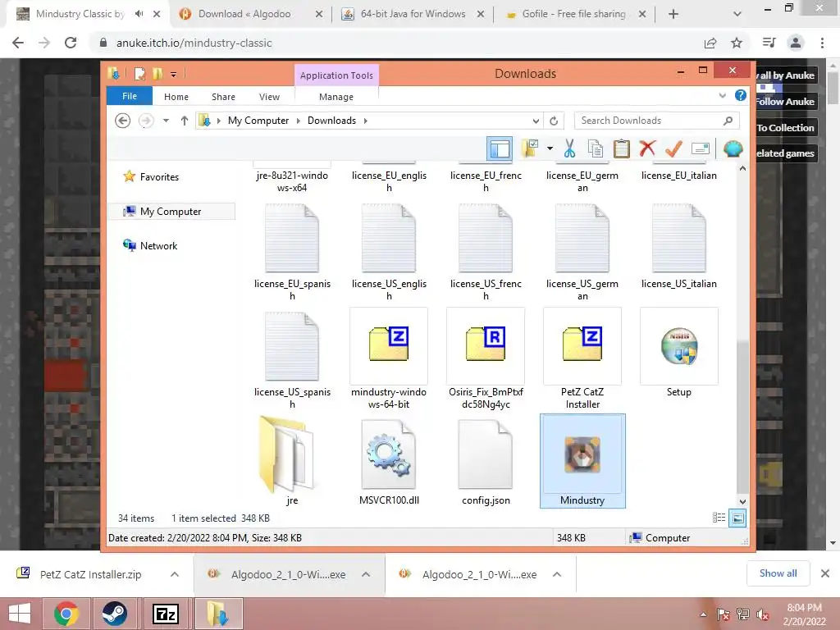This screenshot has height=630, width=840.
Task: Click My Computer in address breadcrumb
Action: [x=258, y=121]
